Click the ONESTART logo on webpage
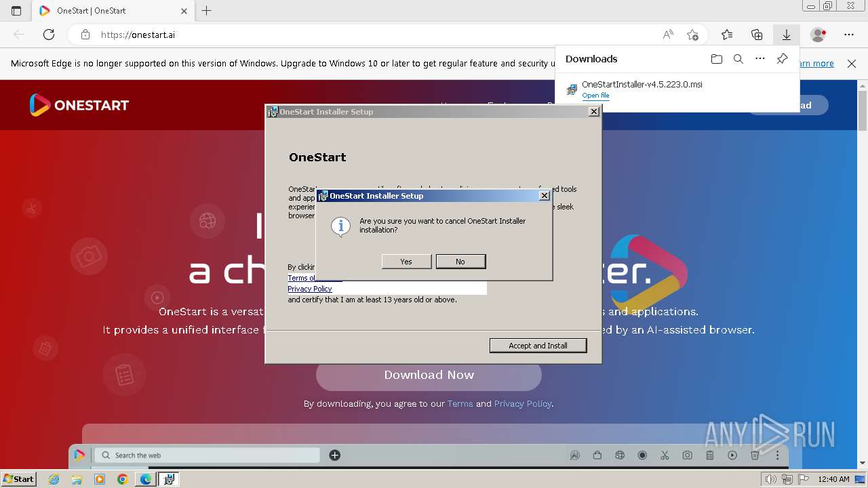This screenshot has width=868, height=488. [x=79, y=105]
